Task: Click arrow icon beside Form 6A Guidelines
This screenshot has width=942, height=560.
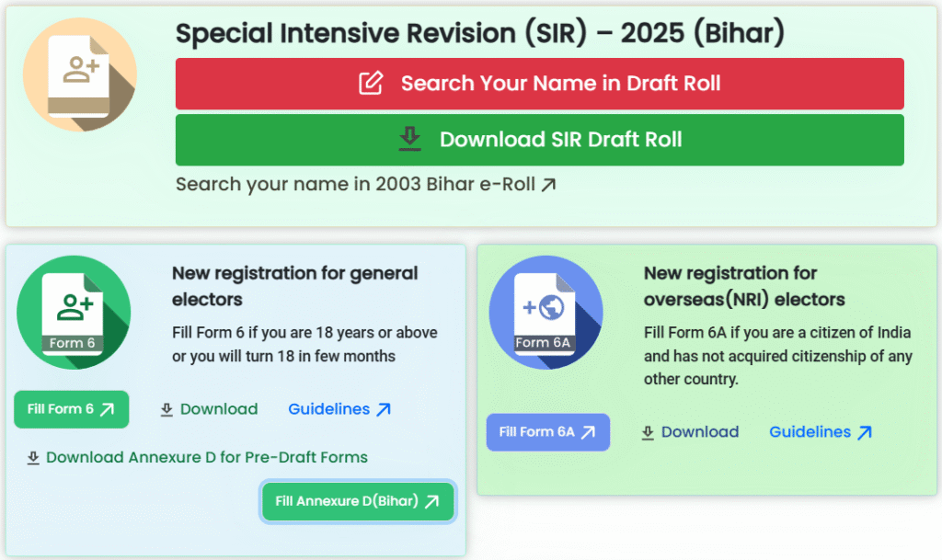Action: (865, 432)
